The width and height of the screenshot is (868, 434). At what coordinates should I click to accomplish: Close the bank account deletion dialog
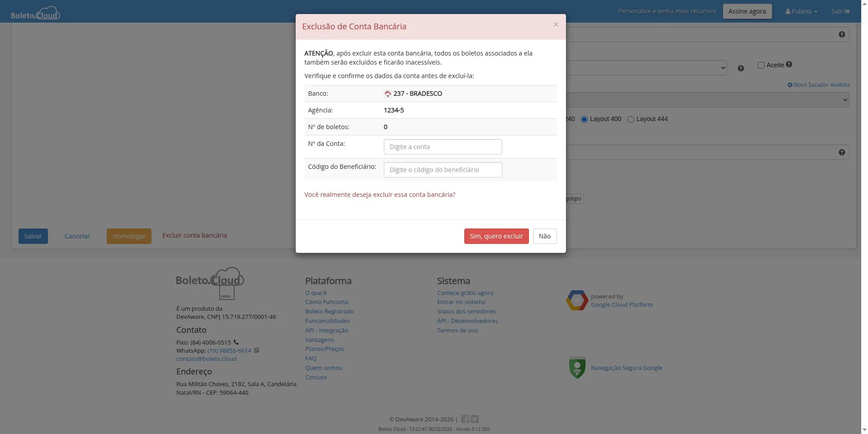(x=556, y=25)
